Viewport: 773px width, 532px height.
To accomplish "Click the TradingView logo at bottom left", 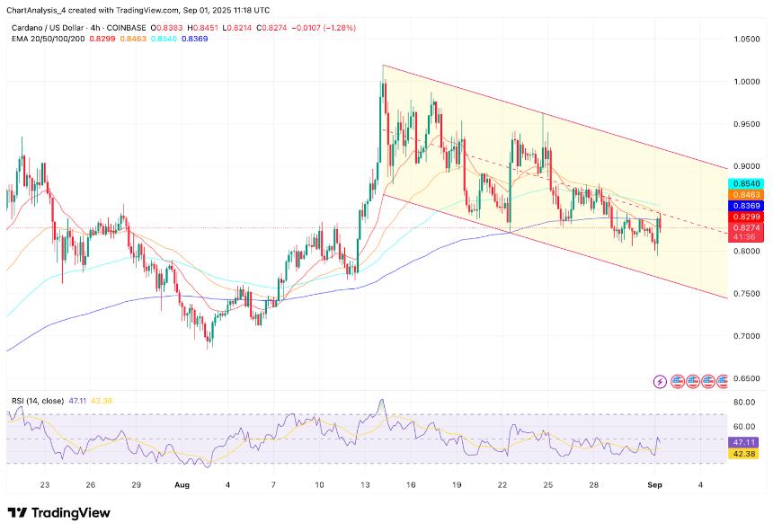I will coord(58,512).
